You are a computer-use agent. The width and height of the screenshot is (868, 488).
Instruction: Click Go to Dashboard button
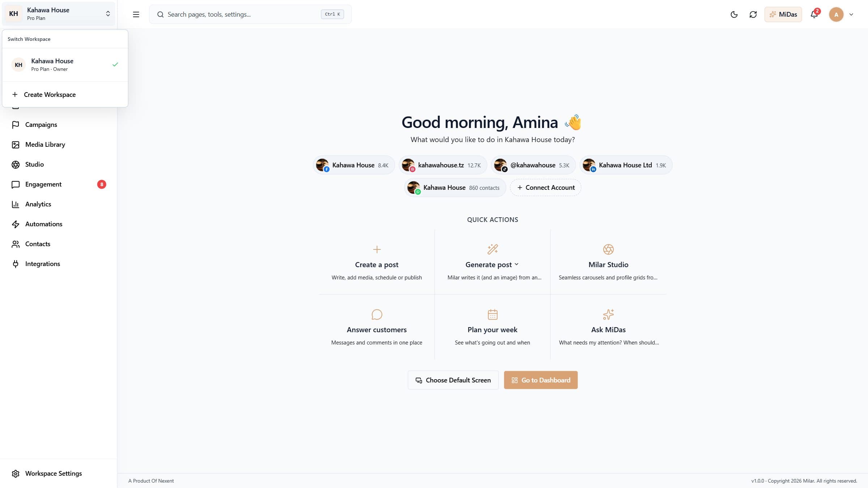coord(541,380)
